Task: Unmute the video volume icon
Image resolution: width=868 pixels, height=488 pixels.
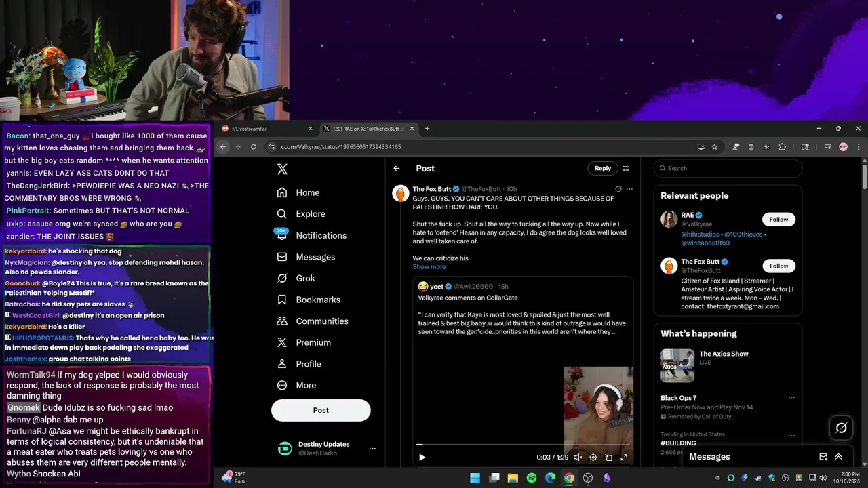Action: tap(578, 457)
